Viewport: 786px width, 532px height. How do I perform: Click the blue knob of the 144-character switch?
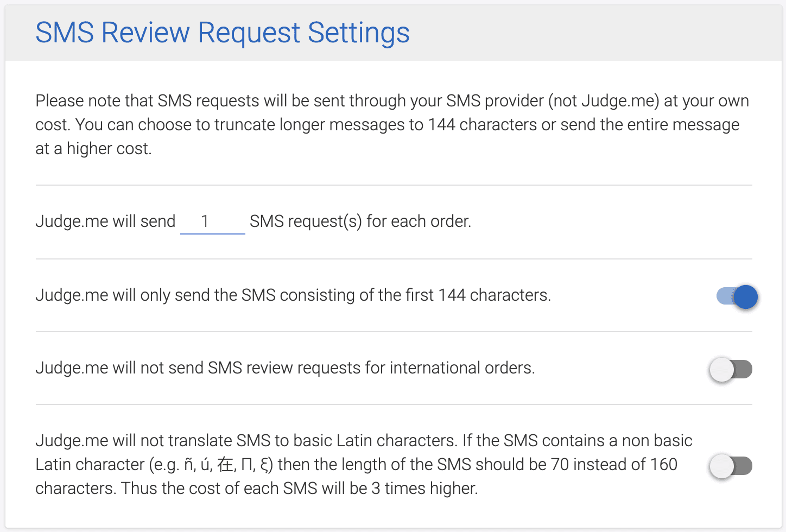746,297
